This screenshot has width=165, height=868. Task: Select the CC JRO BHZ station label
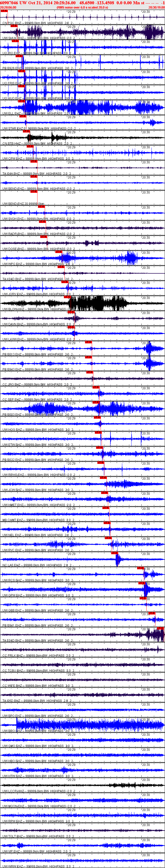(x=37, y=385)
